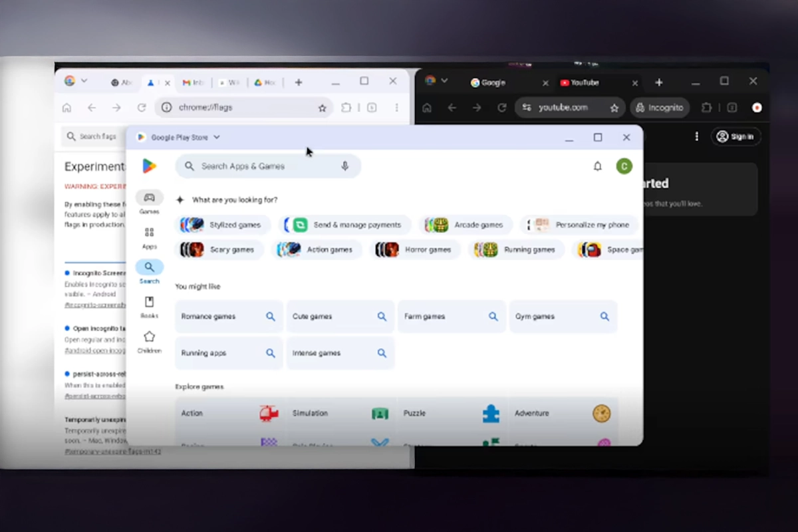The image size is (798, 532).
Task: Bookmark the chrome://flags page with star
Action: (323, 108)
